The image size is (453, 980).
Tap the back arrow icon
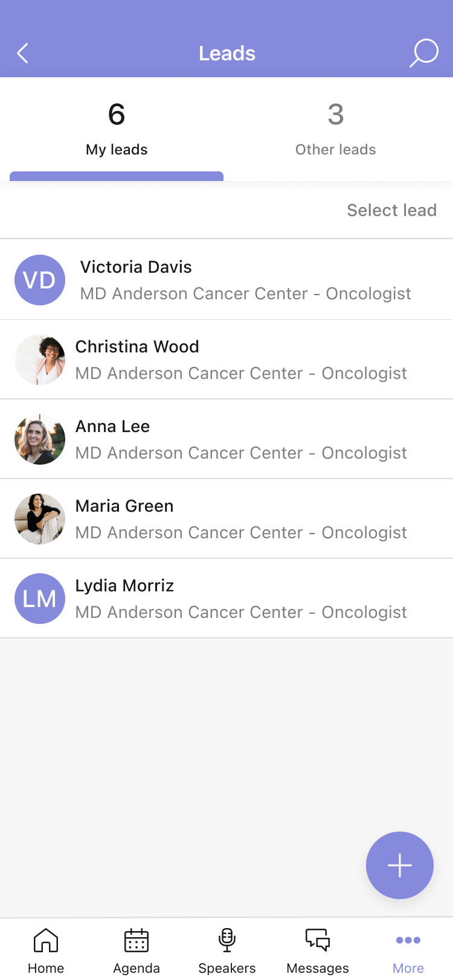click(x=23, y=53)
